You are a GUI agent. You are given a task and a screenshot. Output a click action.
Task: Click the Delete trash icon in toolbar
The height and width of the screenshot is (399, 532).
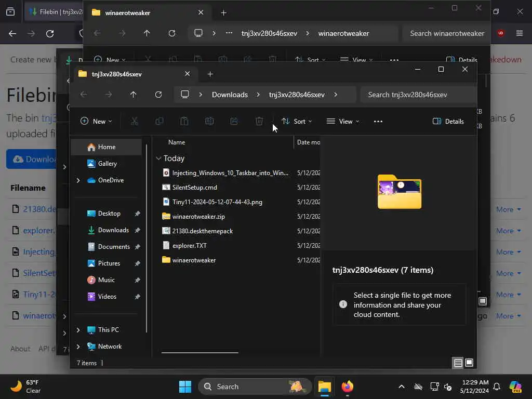[259, 121]
